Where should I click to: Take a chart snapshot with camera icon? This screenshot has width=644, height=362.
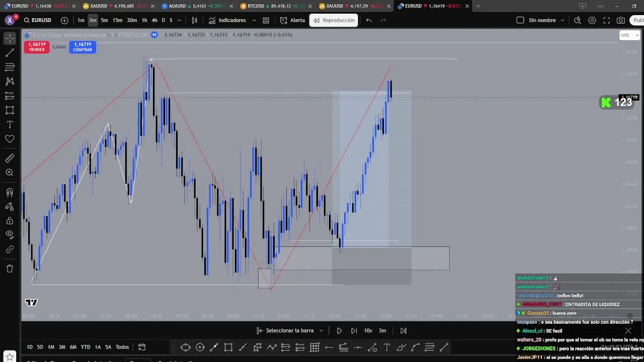(x=621, y=20)
